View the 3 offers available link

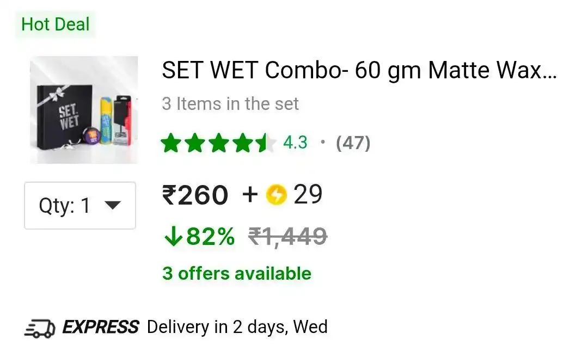237,274
